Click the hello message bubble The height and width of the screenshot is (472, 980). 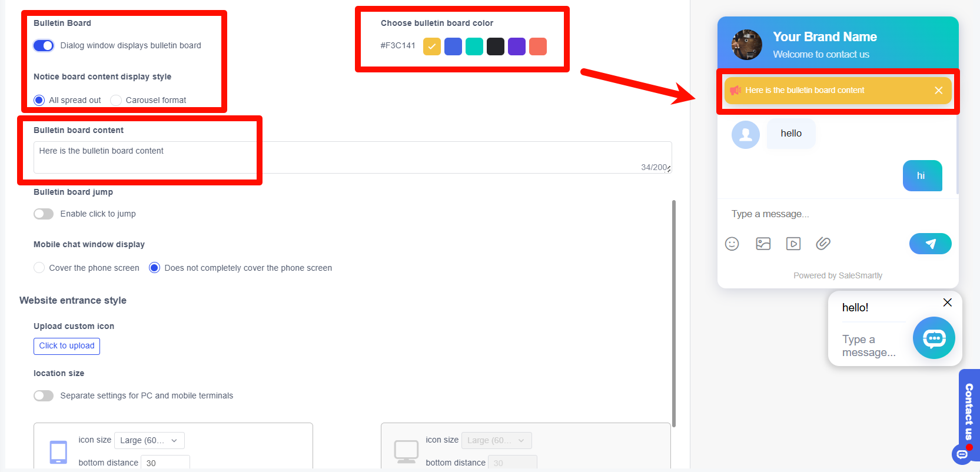(791, 134)
